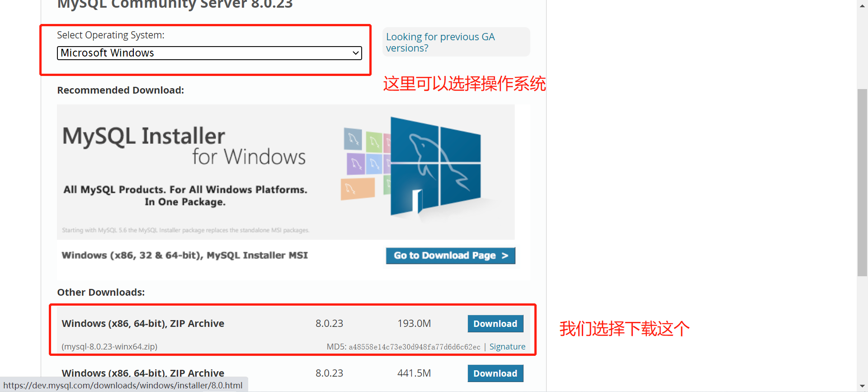Click the 441.5M file size
This screenshot has height=392, width=868.
[x=414, y=373]
